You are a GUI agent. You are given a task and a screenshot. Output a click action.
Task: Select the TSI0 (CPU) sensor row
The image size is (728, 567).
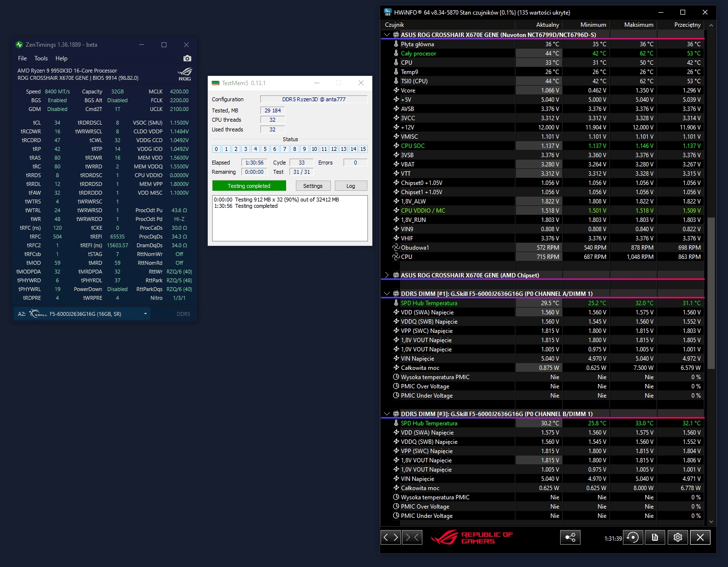(x=543, y=81)
